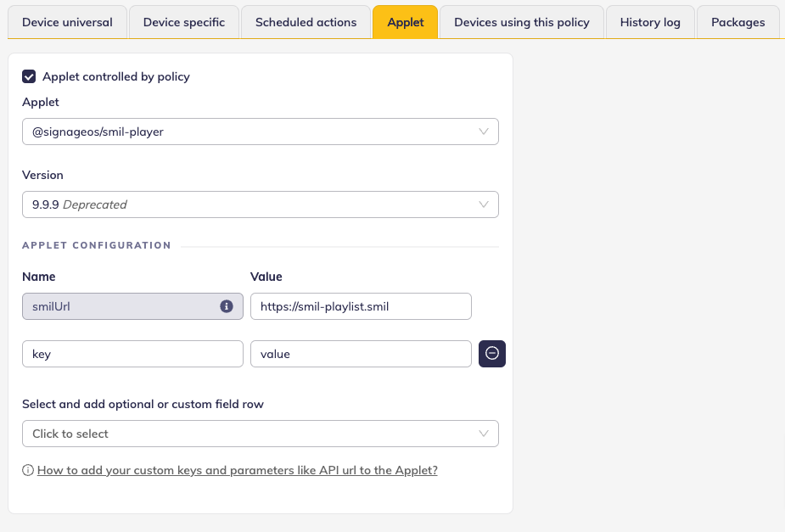Click the custom value input field
Screen dimensions: 785x532
[x=361, y=354]
